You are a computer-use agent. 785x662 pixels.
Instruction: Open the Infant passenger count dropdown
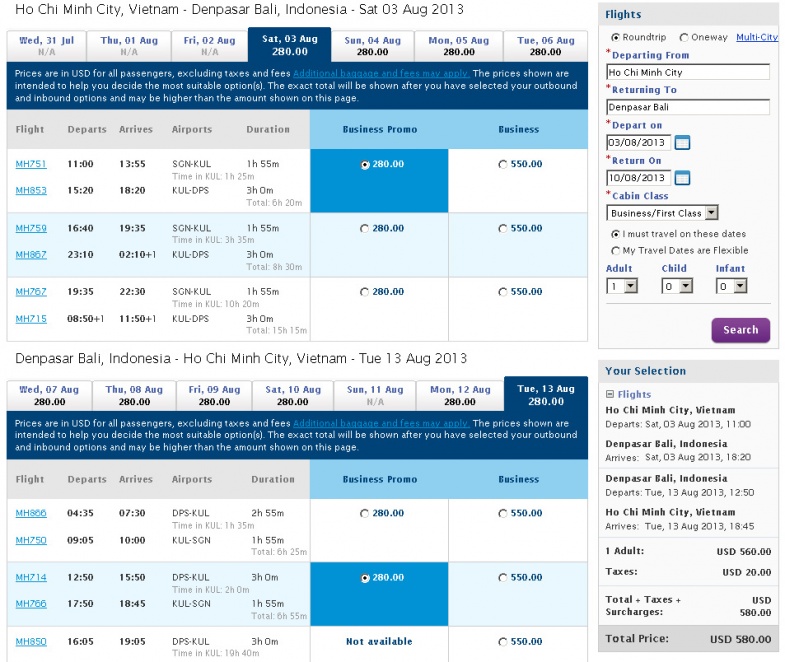(x=732, y=286)
